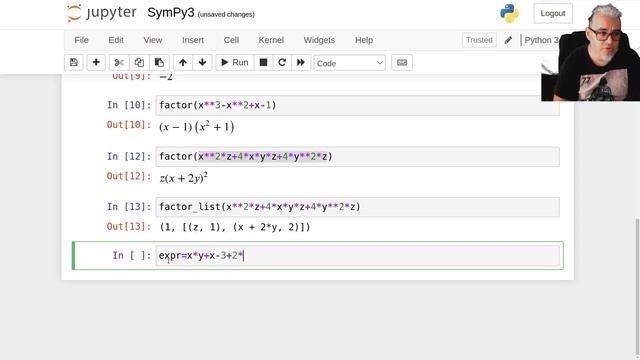Click the In [10] prompt label

pos(129,105)
